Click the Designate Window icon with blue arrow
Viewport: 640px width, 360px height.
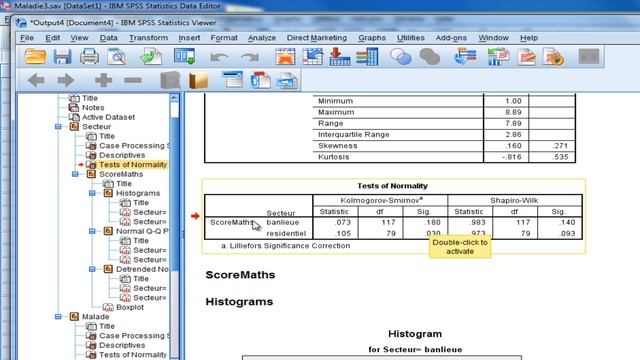pos(465,56)
